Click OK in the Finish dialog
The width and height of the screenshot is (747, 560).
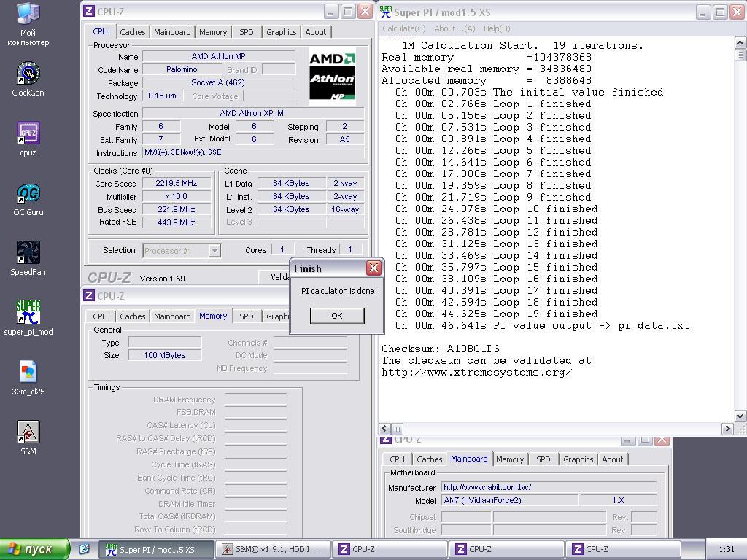tap(337, 316)
